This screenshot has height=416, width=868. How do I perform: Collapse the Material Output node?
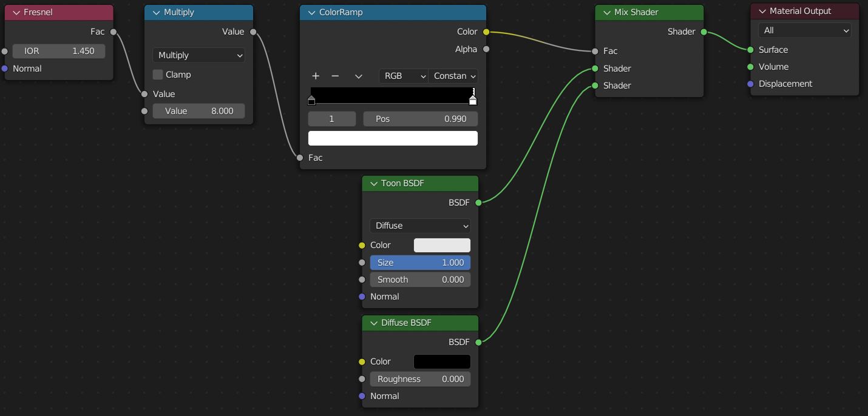coord(761,11)
